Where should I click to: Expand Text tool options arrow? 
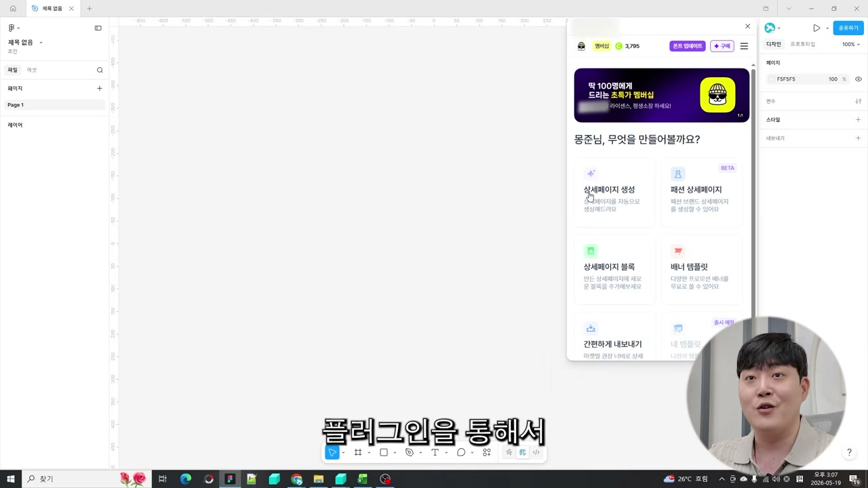click(x=446, y=453)
